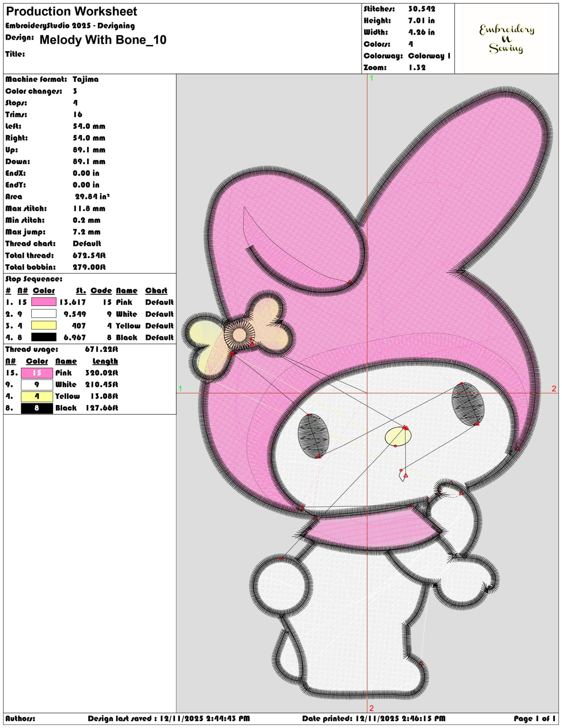562x728 pixels.
Task: Click the max stitch value "11.8 mm"
Action: pos(89,209)
